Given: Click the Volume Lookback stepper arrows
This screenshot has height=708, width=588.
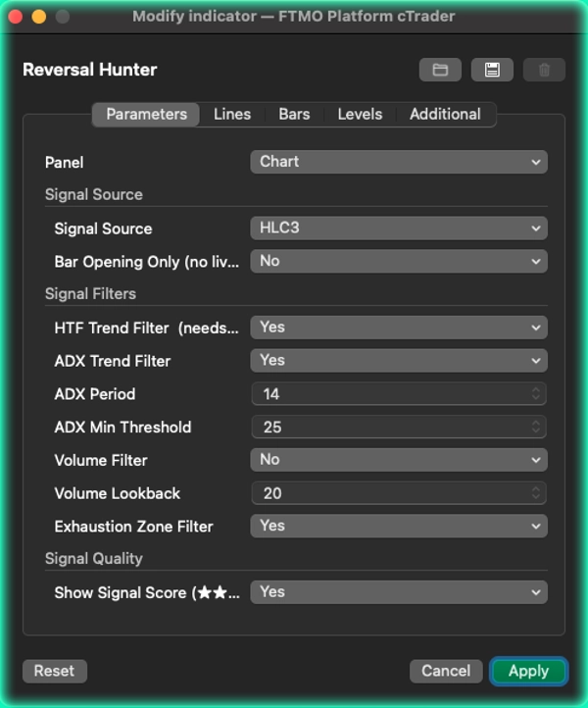Looking at the screenshot, I should point(536,493).
